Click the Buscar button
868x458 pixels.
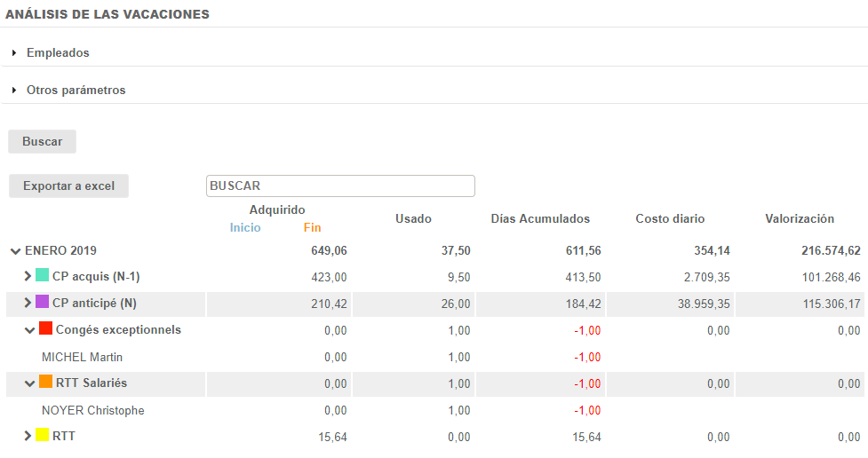click(42, 142)
